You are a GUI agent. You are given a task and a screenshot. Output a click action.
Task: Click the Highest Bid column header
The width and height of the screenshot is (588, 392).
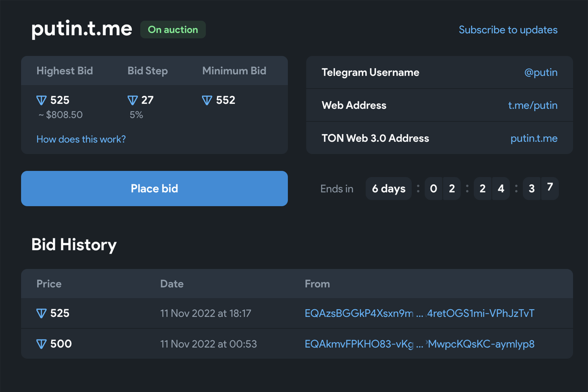65,71
